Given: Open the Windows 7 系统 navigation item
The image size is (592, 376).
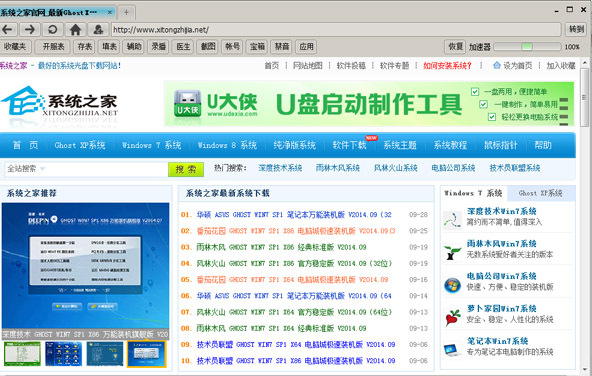Looking at the screenshot, I should point(151,145).
